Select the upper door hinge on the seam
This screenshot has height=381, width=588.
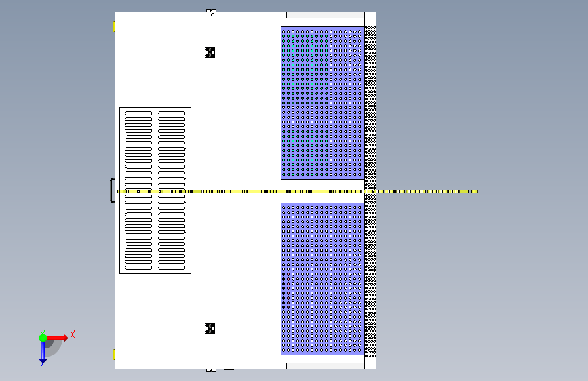coord(210,52)
